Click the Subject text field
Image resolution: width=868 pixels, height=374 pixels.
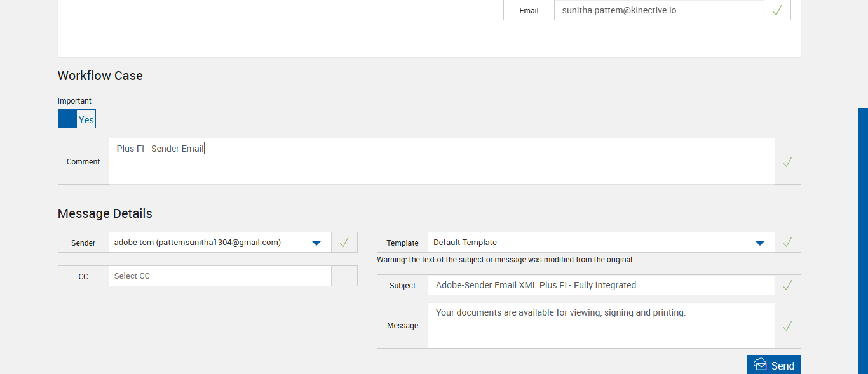point(600,285)
